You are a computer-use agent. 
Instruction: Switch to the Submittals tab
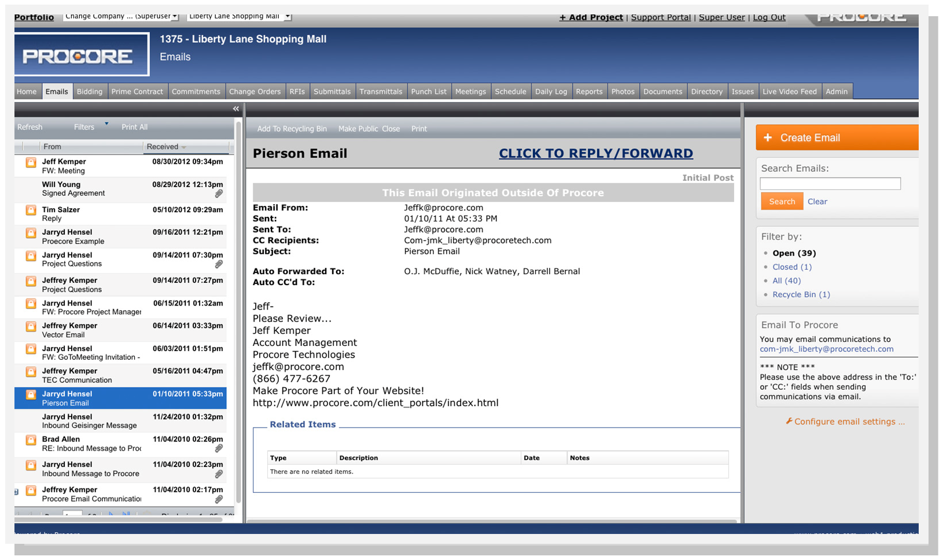pyautogui.click(x=332, y=91)
